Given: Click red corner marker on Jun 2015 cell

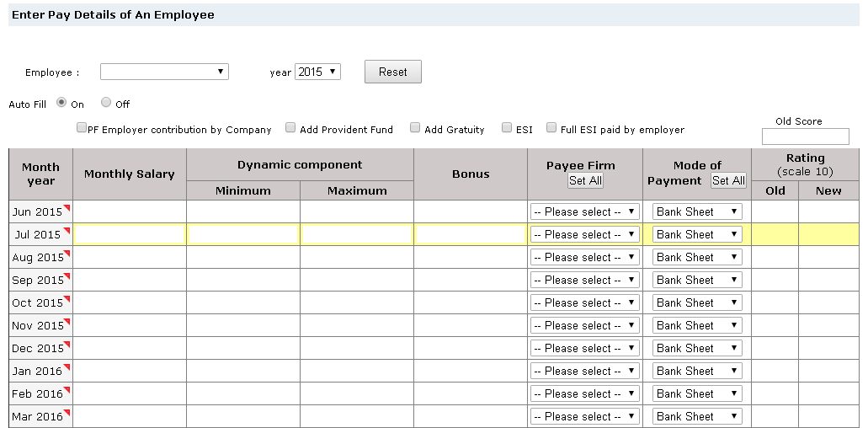Looking at the screenshot, I should (x=67, y=207).
